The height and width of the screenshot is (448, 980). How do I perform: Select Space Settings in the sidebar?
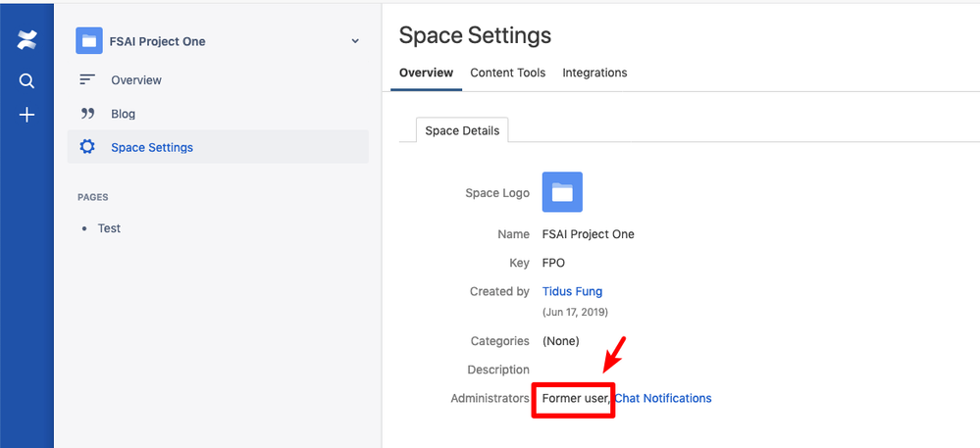218,147
